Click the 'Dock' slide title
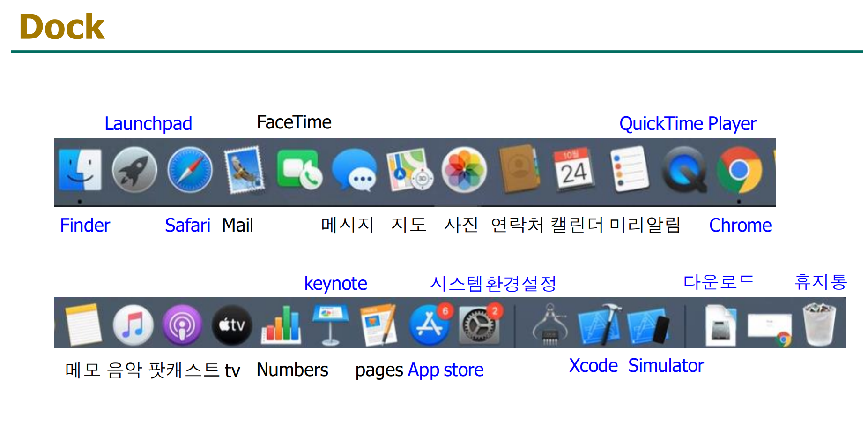 (x=61, y=27)
